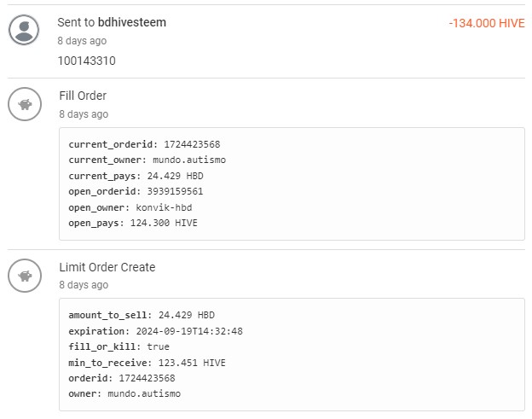Click the fill_or_kill true line
The image size is (532, 419).
coord(119,346)
